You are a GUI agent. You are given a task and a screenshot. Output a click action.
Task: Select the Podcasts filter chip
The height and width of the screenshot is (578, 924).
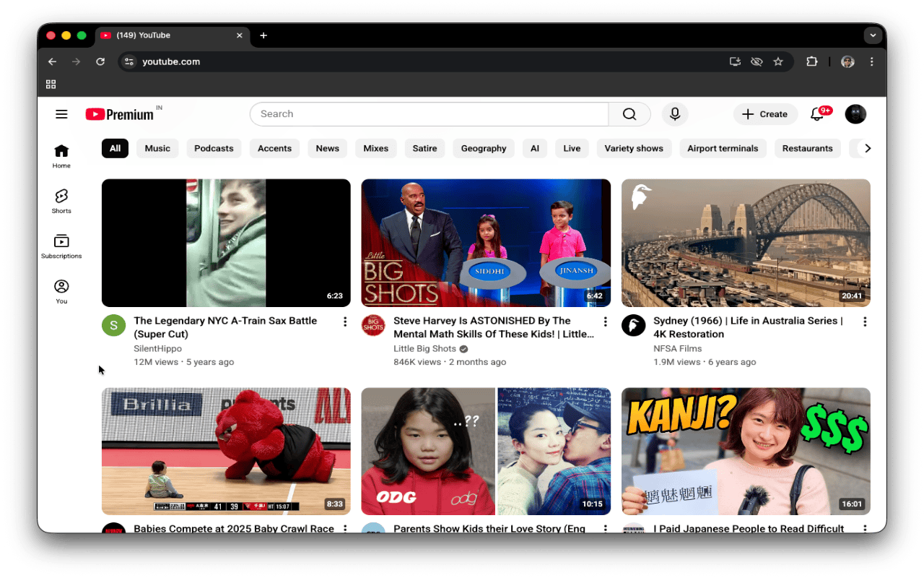tap(214, 149)
